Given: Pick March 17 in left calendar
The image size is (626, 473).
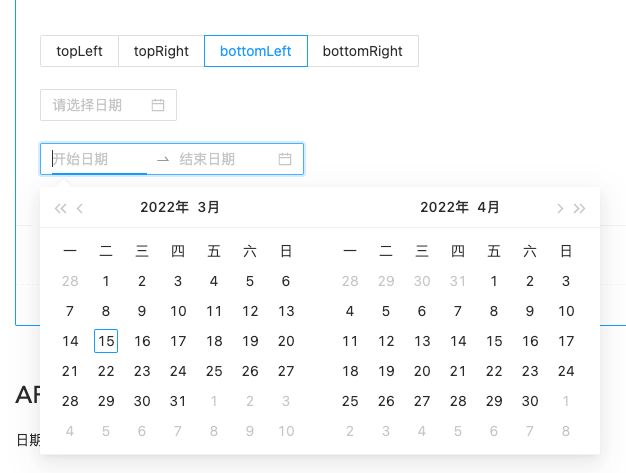Looking at the screenshot, I should pos(178,341).
